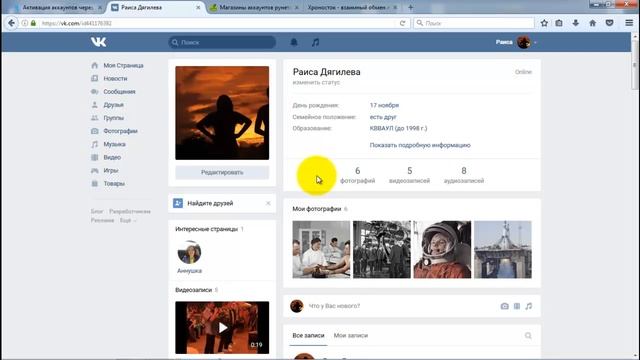
Task: Open the 8 аудиозаписей counter
Action: [x=464, y=175]
